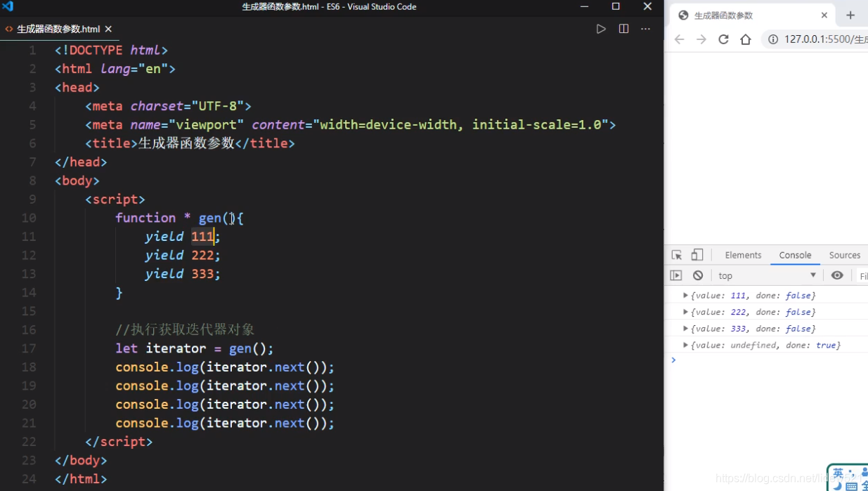
Task: Click the <!DOCTYPE html> line
Action: click(x=112, y=51)
